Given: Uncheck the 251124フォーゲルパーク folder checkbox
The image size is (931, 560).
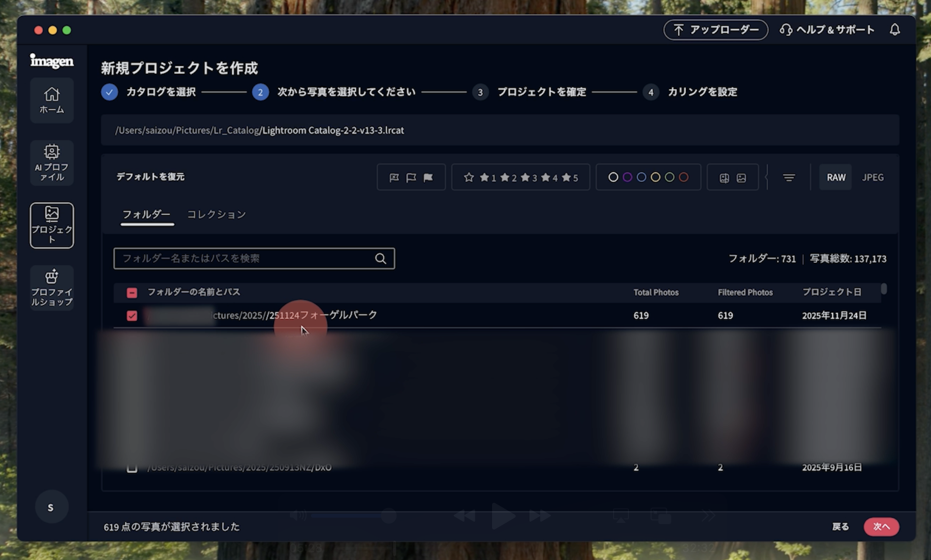Looking at the screenshot, I should coord(132,315).
